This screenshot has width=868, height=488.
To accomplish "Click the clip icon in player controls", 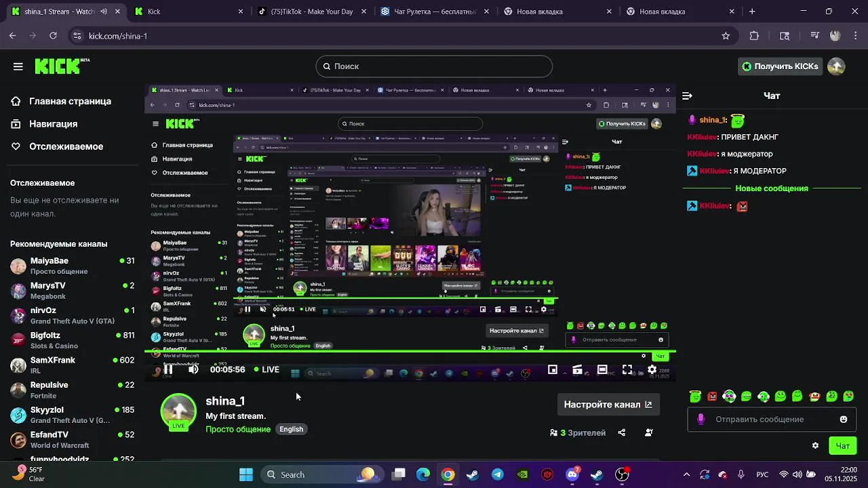I will (x=577, y=369).
